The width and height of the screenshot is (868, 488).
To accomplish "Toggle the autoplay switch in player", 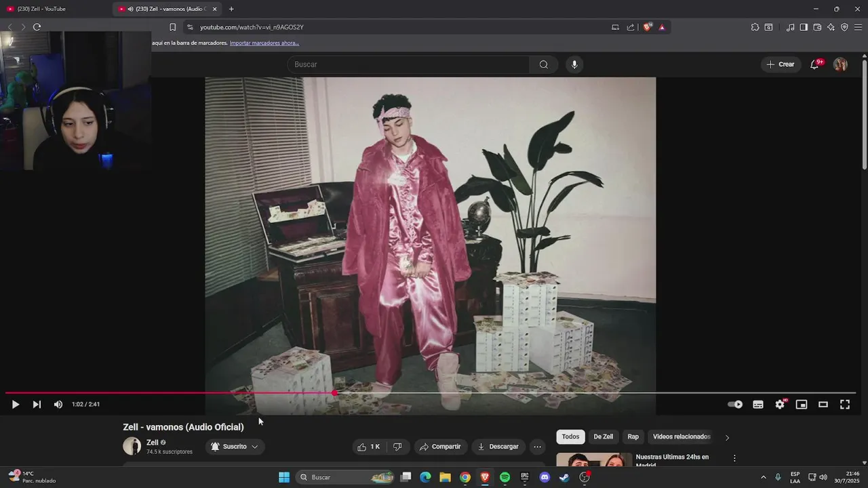I will [x=735, y=405].
